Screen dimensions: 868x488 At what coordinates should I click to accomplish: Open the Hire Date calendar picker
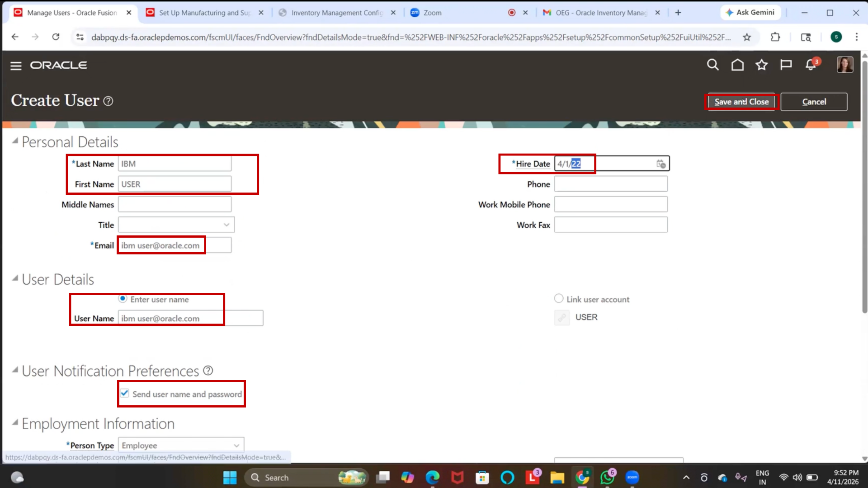tap(661, 164)
